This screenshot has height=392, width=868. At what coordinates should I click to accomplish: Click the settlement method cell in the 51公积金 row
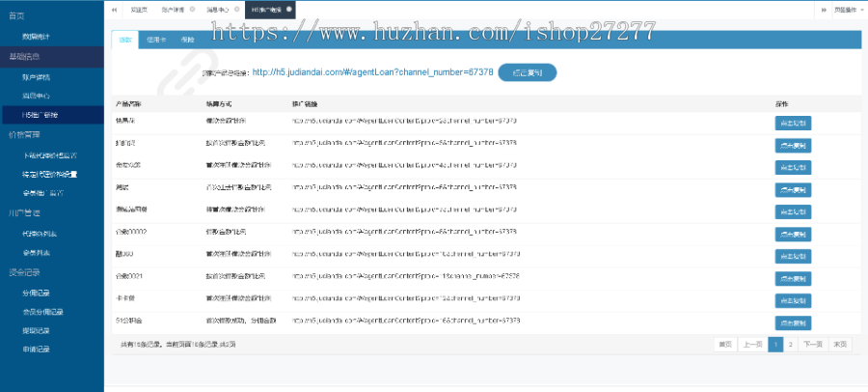pyautogui.click(x=241, y=321)
